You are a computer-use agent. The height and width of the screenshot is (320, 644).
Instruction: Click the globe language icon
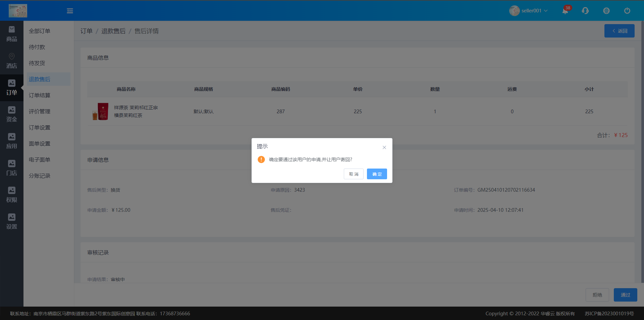tap(606, 11)
